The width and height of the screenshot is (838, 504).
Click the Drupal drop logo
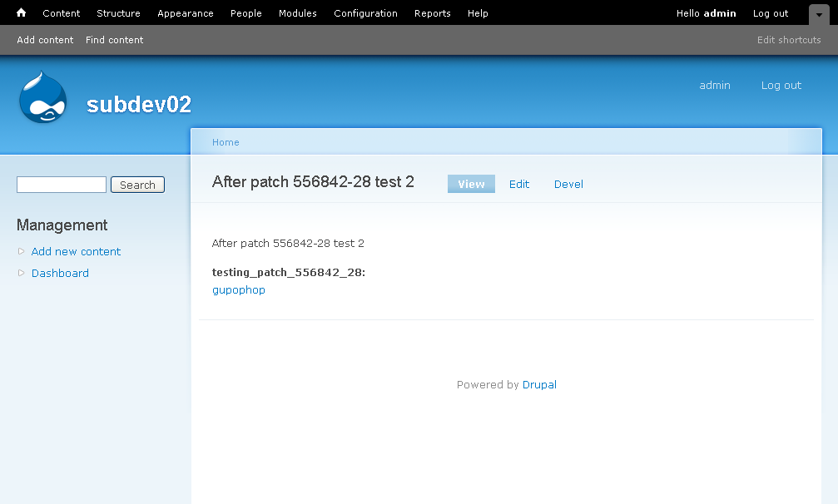click(42, 98)
